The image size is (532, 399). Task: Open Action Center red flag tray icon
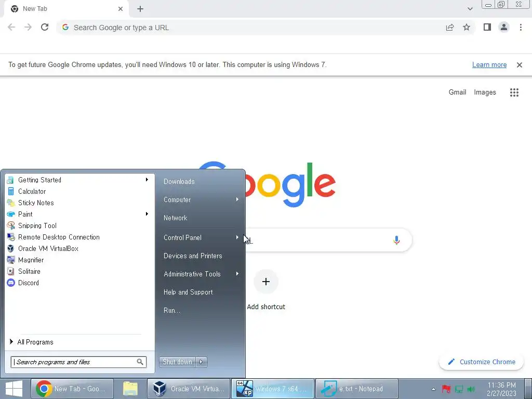(446, 389)
